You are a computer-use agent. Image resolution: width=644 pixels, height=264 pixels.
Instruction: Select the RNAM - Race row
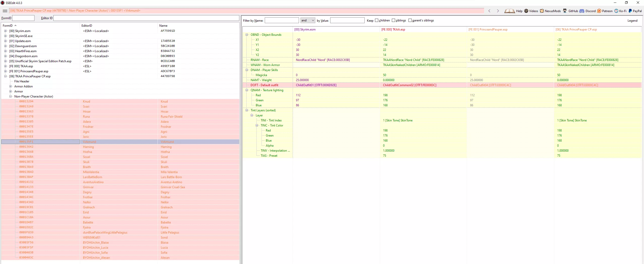click(x=442, y=60)
